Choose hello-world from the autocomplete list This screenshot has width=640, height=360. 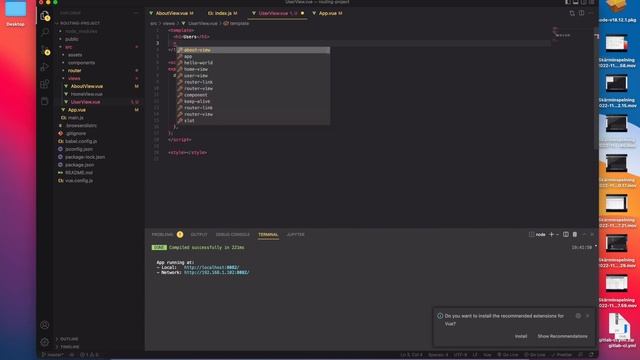click(253, 63)
